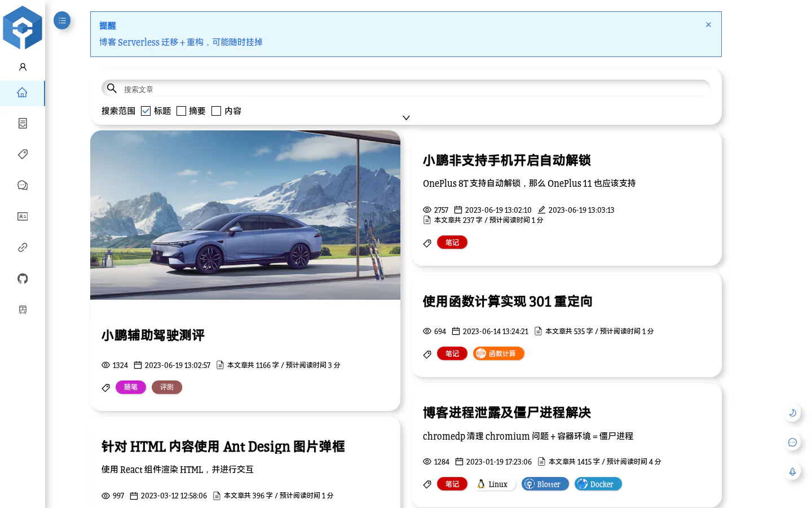Select the 函数计算 tag
The image size is (812, 508).
point(498,353)
